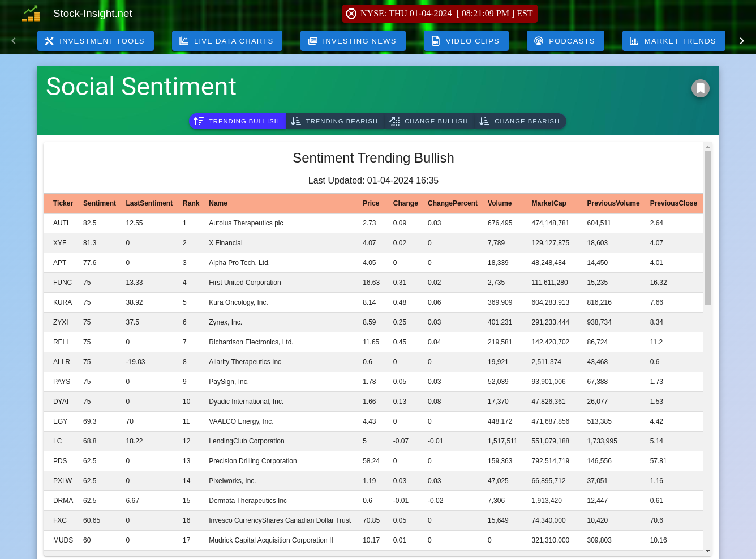Click the Stock-Insight.net logo icon
756x559 pixels.
pyautogui.click(x=31, y=13)
